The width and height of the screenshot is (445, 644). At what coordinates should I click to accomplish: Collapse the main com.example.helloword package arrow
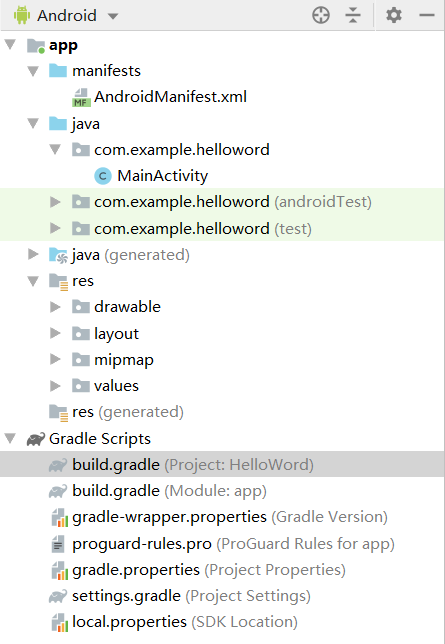[55, 150]
